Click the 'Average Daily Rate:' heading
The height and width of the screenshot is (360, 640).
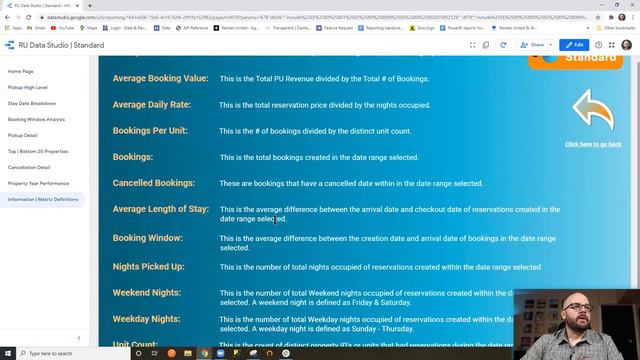pyautogui.click(x=152, y=104)
